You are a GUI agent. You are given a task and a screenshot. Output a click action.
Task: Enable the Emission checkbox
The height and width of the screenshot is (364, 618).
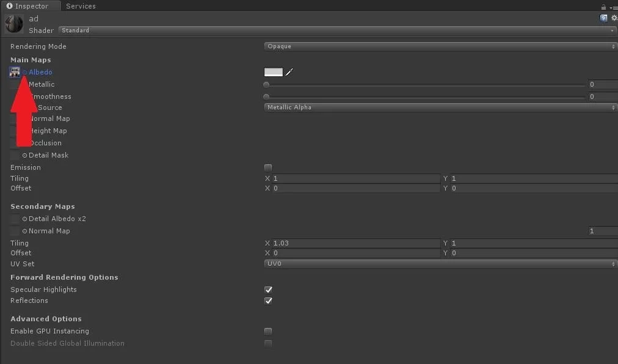coord(268,167)
